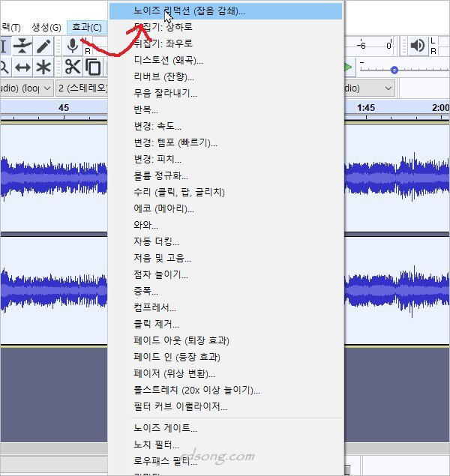The width and height of the screenshot is (450, 476).
Task: Select the Multi-tool asterisk icon
Action: click(x=43, y=67)
